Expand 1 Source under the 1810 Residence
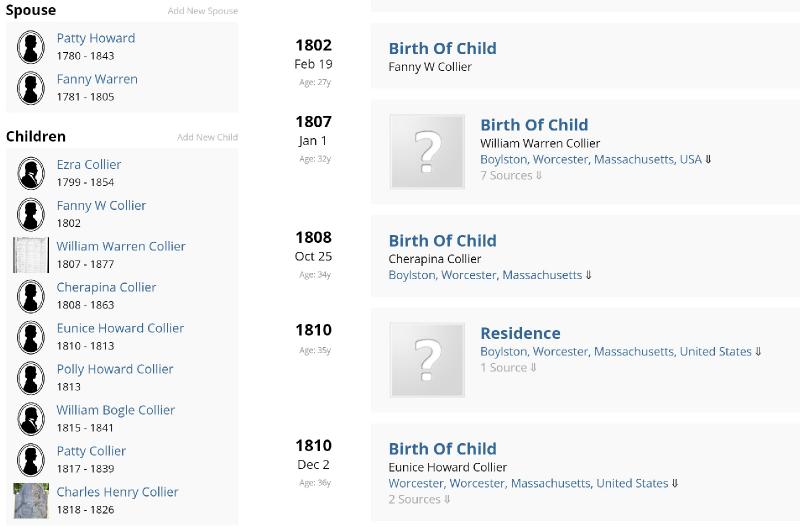Viewport: 800px width, 527px height. 508,368
